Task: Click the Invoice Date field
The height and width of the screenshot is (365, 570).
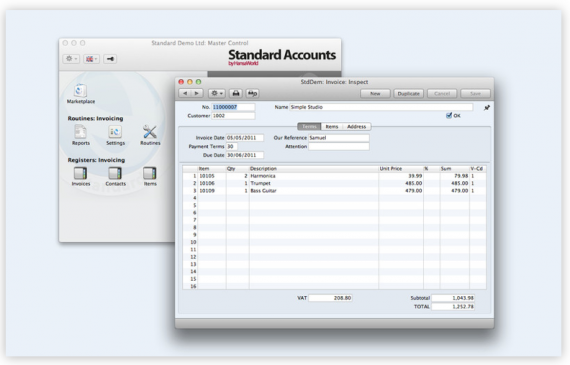Action: (x=245, y=138)
